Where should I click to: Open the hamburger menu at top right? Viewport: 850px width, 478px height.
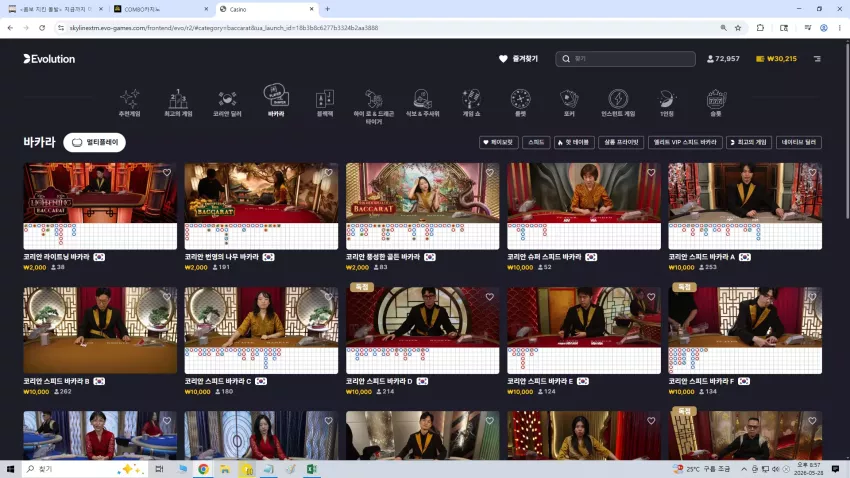point(817,59)
